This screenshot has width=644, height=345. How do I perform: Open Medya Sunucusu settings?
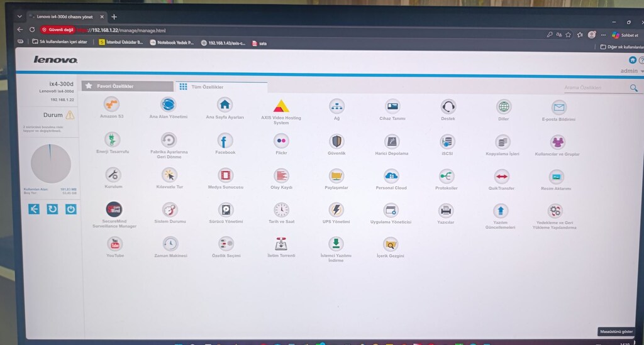pyautogui.click(x=226, y=175)
